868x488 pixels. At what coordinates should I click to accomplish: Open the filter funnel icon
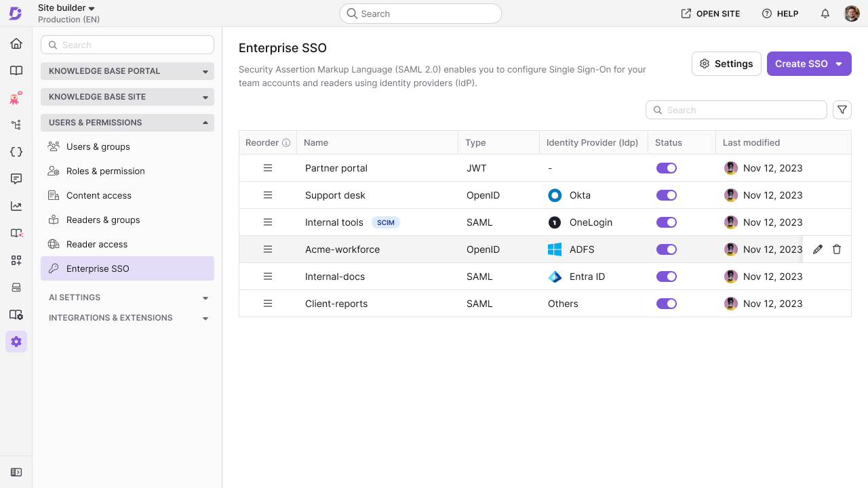[x=842, y=110]
